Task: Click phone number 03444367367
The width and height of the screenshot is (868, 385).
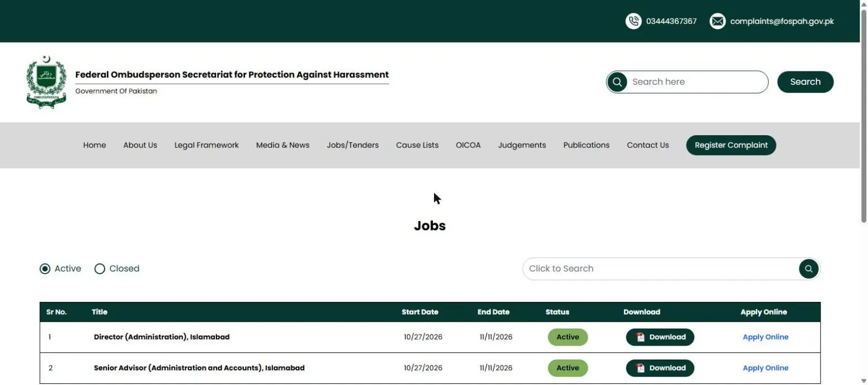Action: (671, 22)
